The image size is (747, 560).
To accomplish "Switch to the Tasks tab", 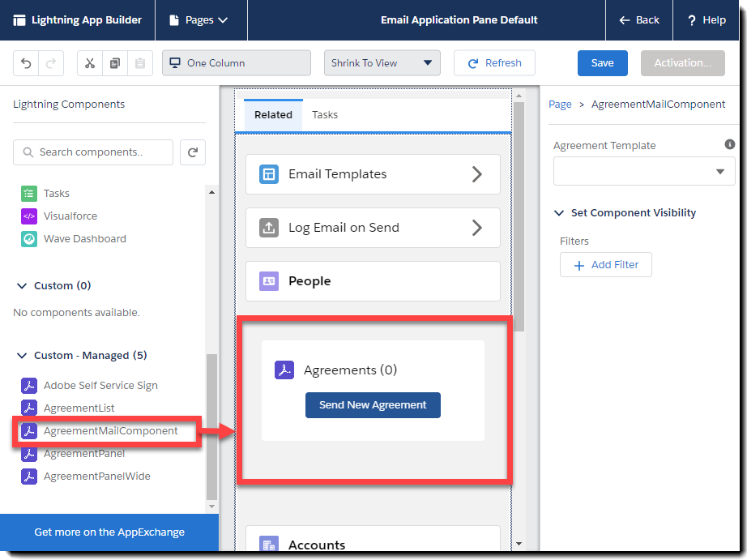I will 324,114.
